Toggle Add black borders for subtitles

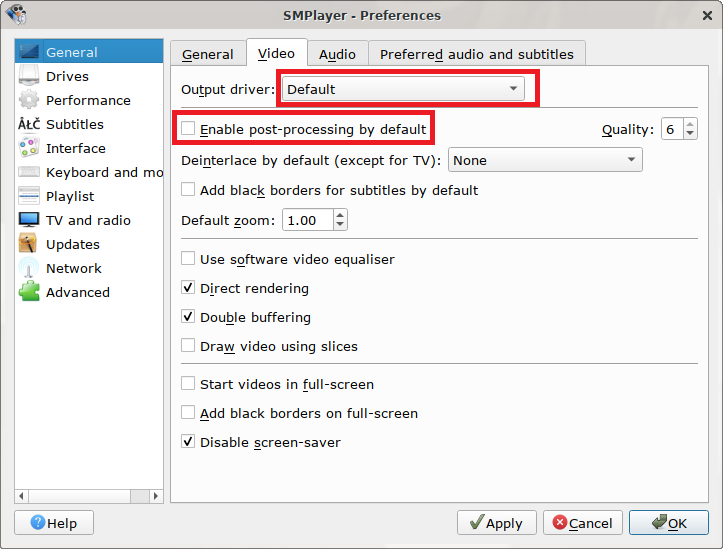[x=188, y=189]
